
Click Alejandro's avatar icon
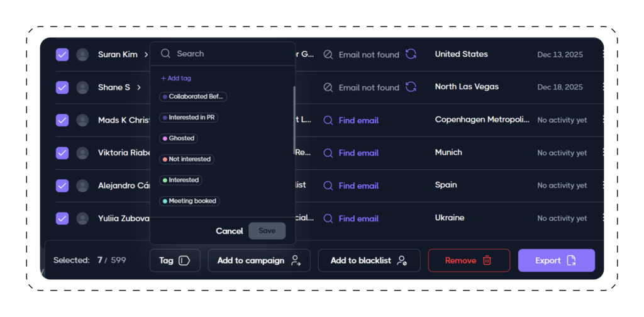[82, 186]
